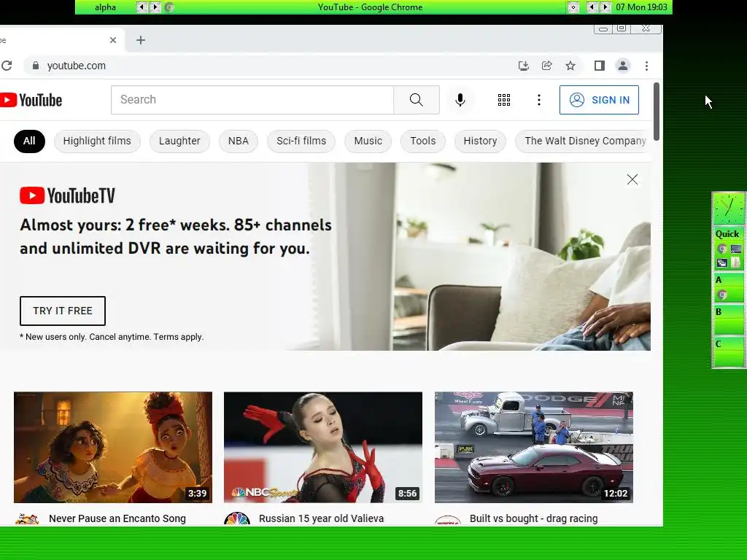
Task: Click the date and time 07 Mon 19:03
Action: pyautogui.click(x=641, y=7)
